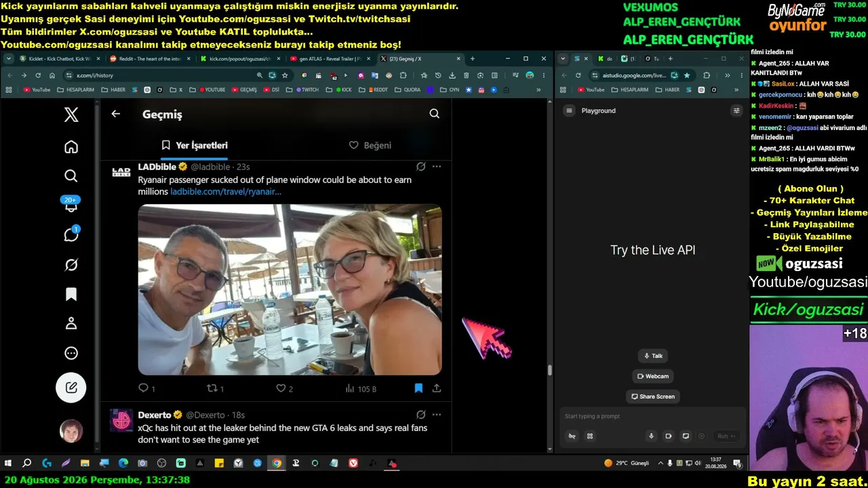Open the taskbar clock showing 13:37
This screenshot has height=488, width=868.
point(716,464)
